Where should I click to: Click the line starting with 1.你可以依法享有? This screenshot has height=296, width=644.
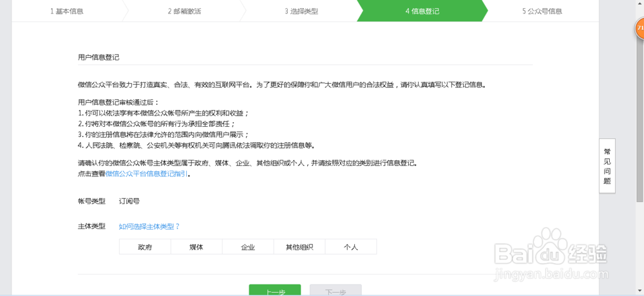pos(164,113)
